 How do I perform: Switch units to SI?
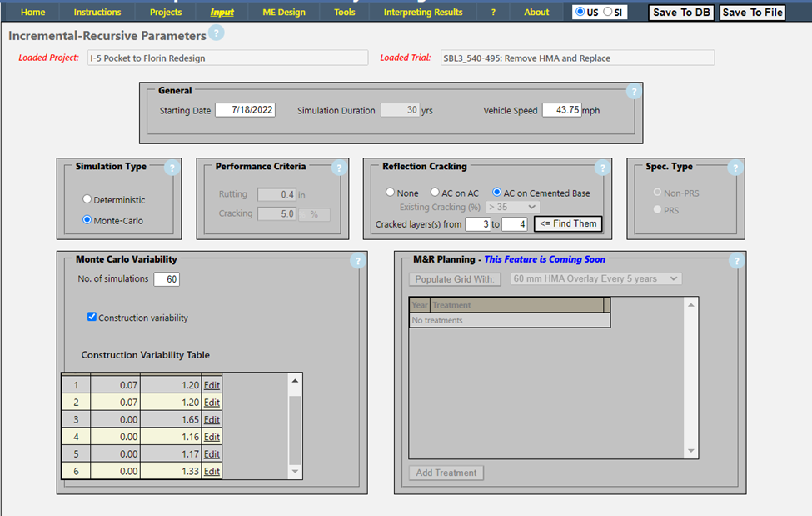(x=608, y=13)
